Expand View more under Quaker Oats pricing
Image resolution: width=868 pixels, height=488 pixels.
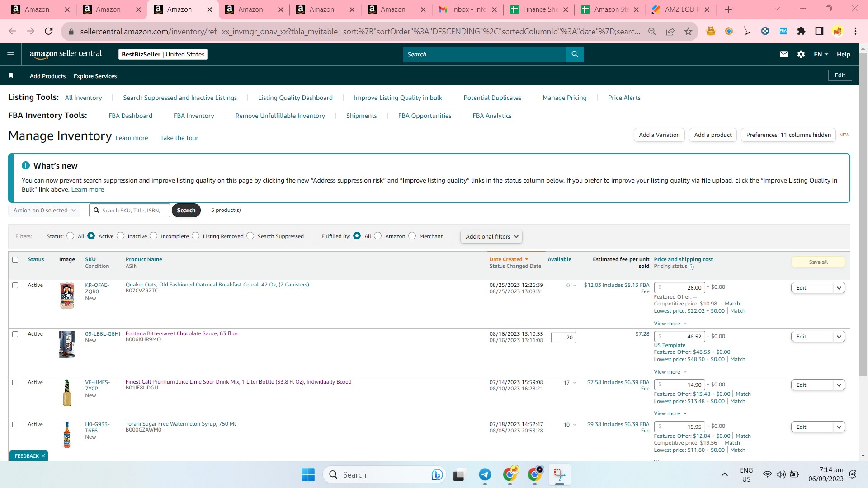(670, 324)
